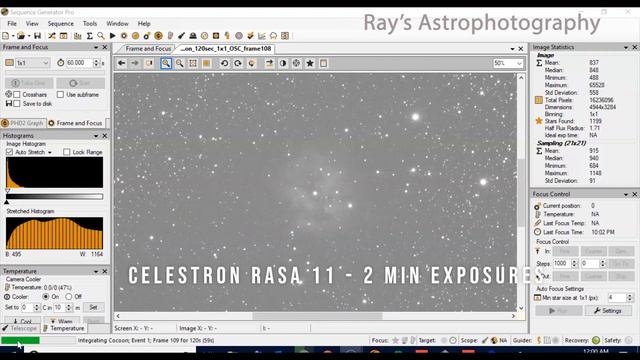Open the image document tabs list arrow
The image size is (640, 360).
(512, 49)
